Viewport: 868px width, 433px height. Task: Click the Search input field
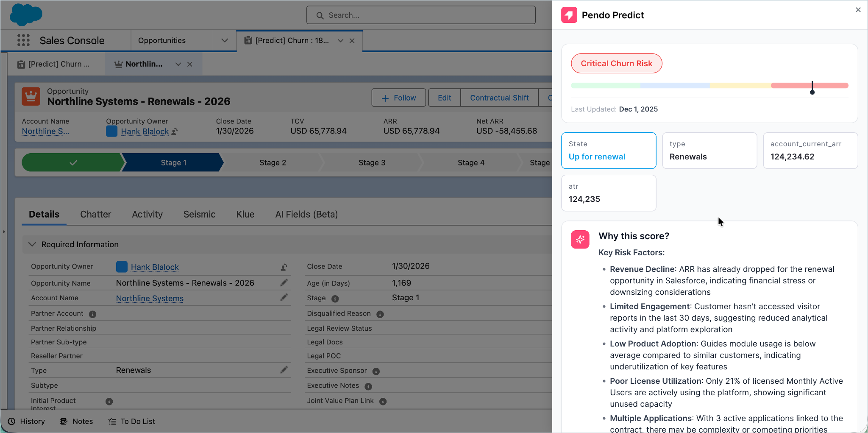(421, 15)
